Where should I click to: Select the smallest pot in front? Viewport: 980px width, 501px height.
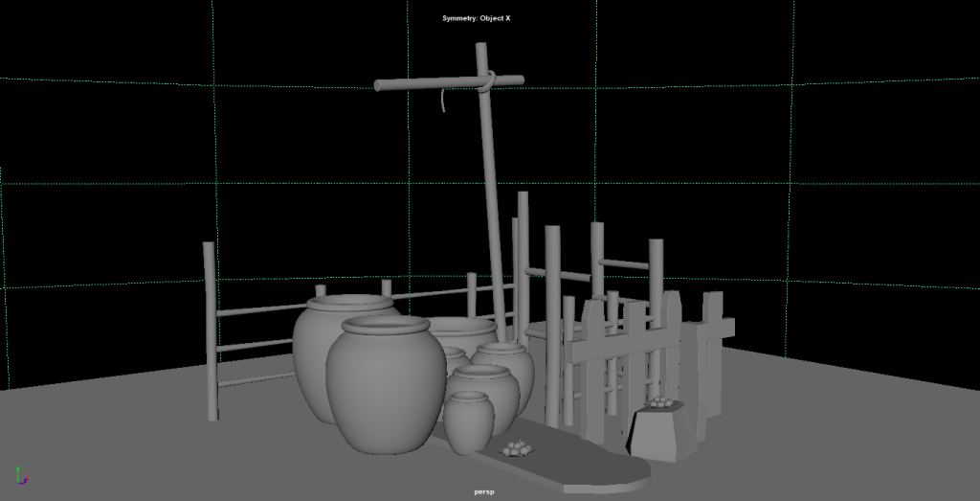click(468, 422)
